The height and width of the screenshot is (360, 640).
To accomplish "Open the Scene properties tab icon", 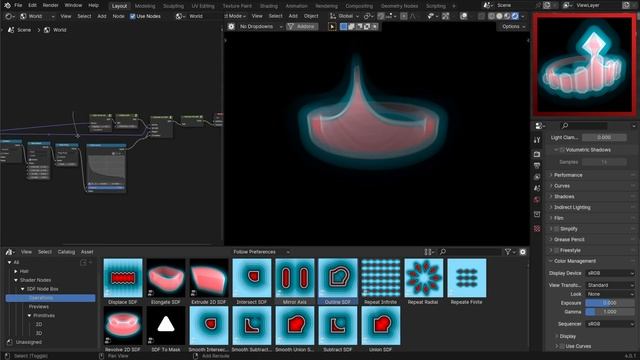I will 537,188.
